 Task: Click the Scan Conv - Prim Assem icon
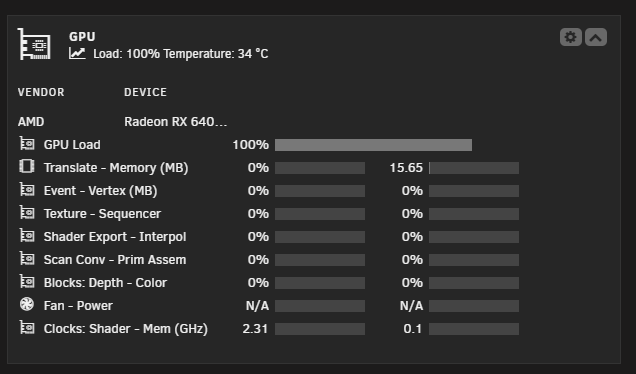coord(27,259)
